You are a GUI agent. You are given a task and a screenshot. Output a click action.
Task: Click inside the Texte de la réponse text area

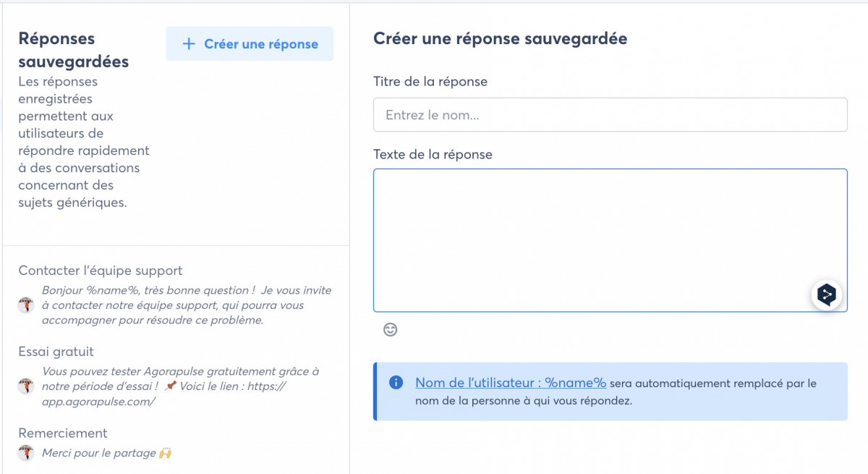[x=610, y=239]
